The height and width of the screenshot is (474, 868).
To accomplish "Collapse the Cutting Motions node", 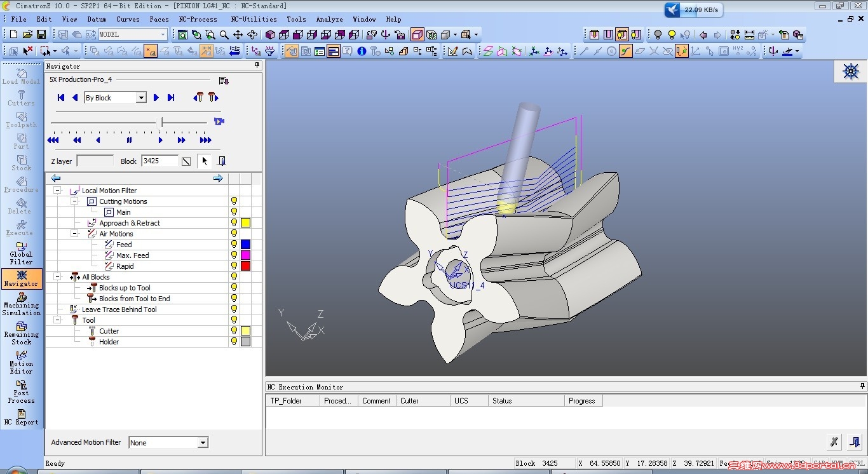I will point(74,201).
